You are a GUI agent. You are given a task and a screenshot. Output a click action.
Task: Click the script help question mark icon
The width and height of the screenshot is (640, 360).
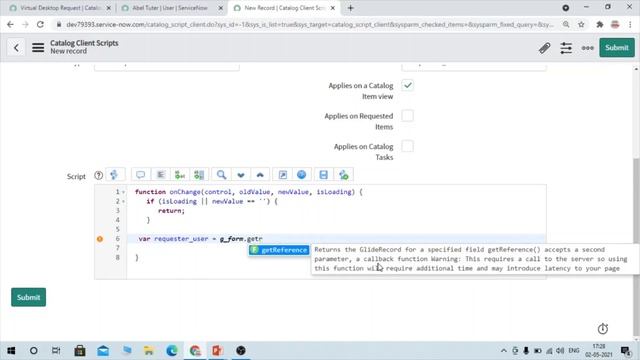click(98, 176)
